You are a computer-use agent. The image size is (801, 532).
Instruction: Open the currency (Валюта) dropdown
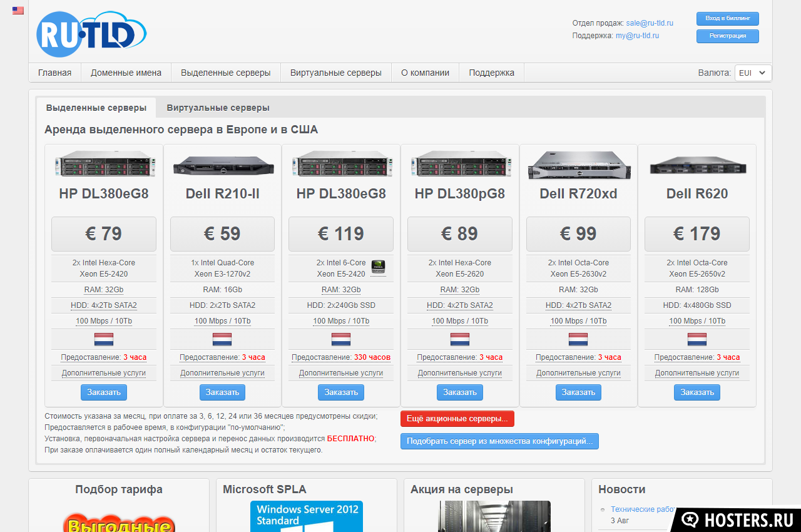click(x=753, y=73)
